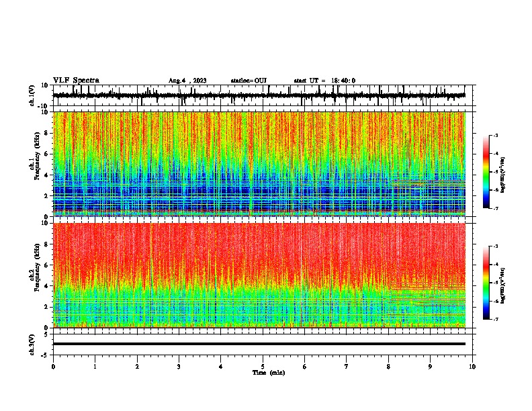
Task: Click the "2" kHz tick on ch.2 frequency axis
Action: 47,307
